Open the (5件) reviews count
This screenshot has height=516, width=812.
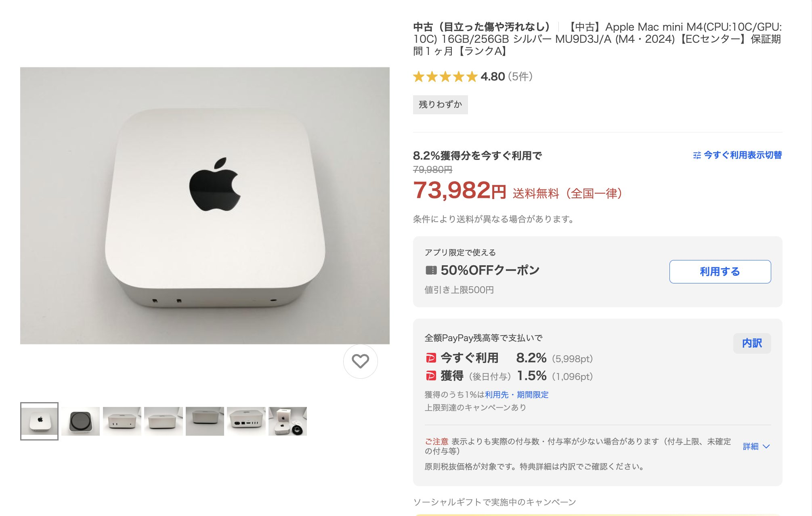[520, 77]
